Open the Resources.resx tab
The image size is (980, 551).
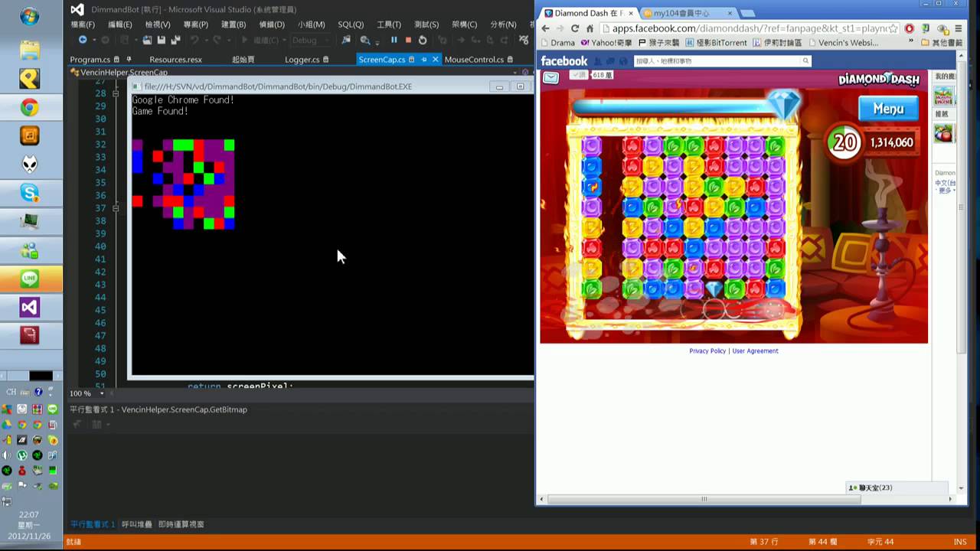[175, 59]
